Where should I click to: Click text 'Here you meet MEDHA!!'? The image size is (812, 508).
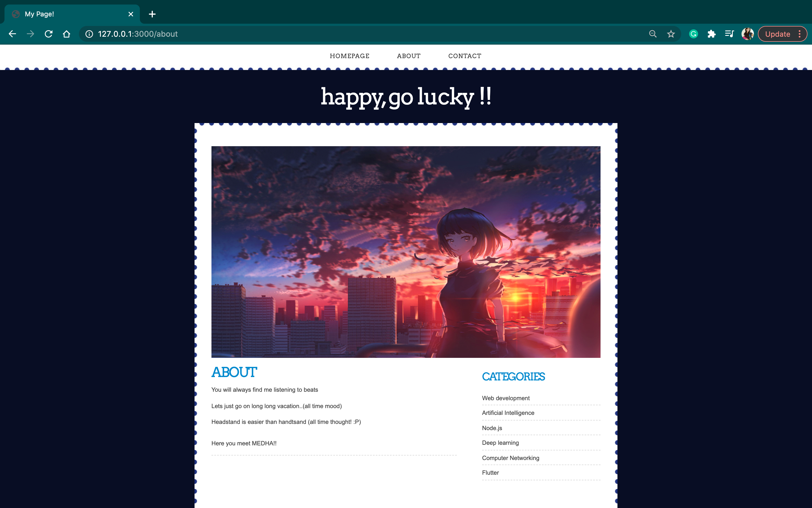244,443
